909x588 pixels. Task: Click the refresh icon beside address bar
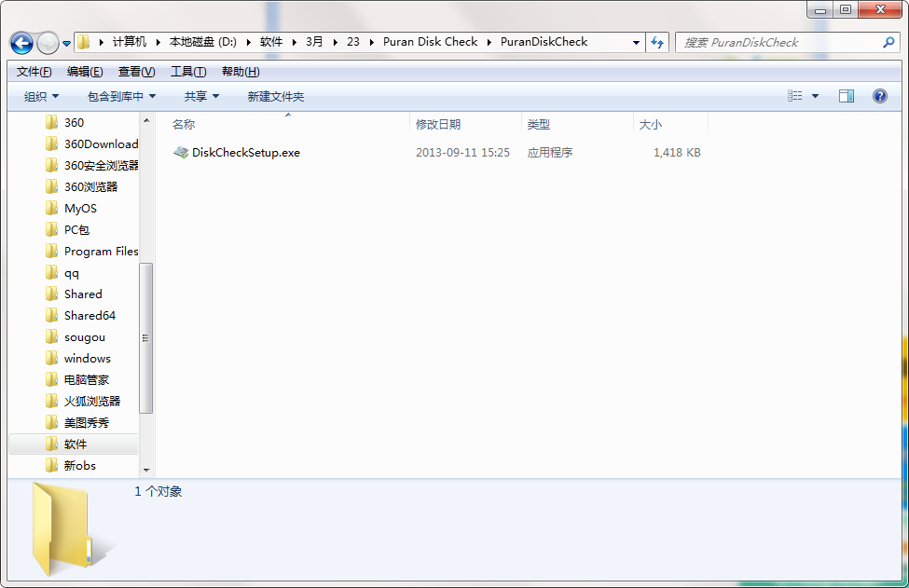[x=657, y=42]
